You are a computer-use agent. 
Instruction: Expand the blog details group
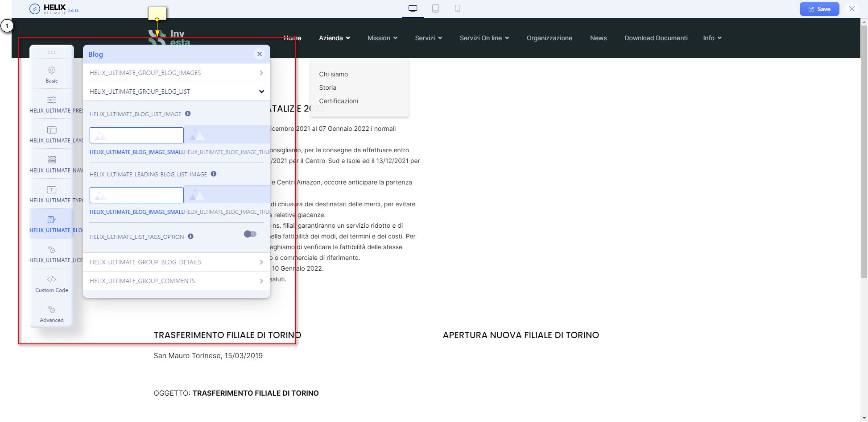point(176,262)
